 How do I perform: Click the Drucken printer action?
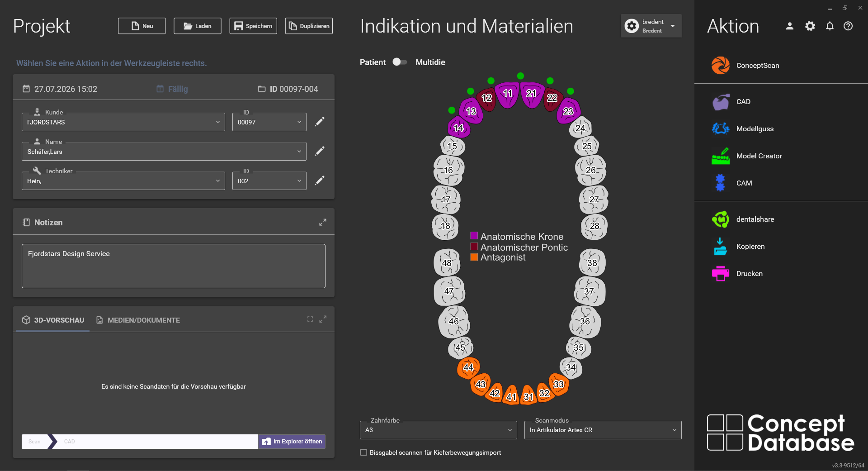[x=737, y=274]
